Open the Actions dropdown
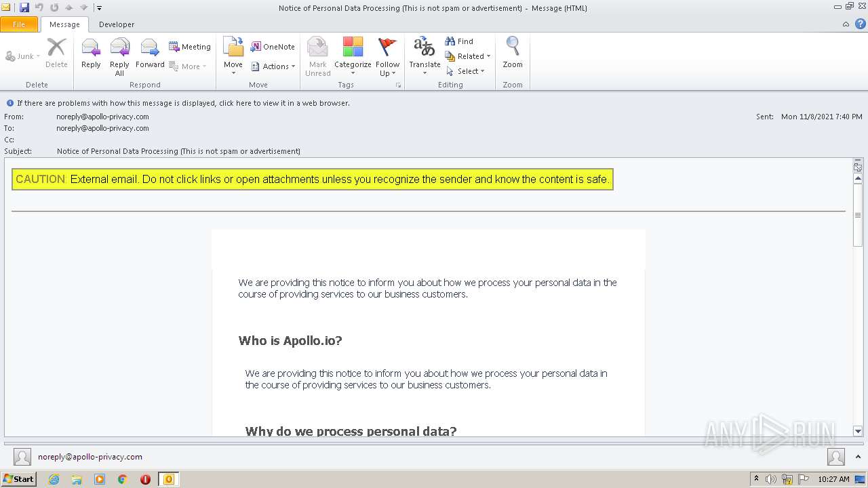868x488 pixels. pyautogui.click(x=273, y=66)
